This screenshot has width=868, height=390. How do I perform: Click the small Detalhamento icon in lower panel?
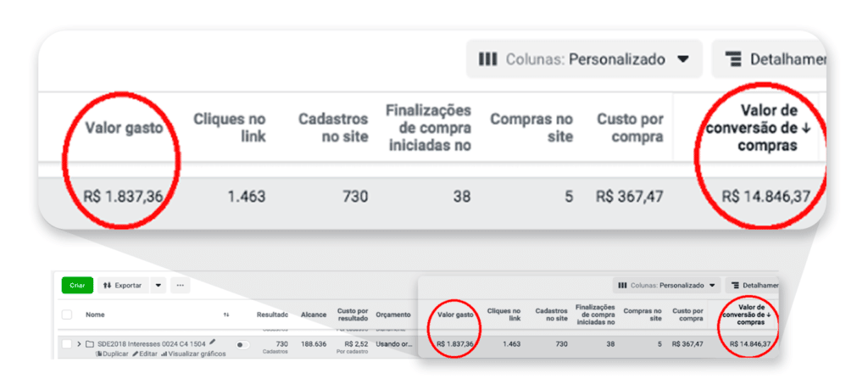[732, 287]
